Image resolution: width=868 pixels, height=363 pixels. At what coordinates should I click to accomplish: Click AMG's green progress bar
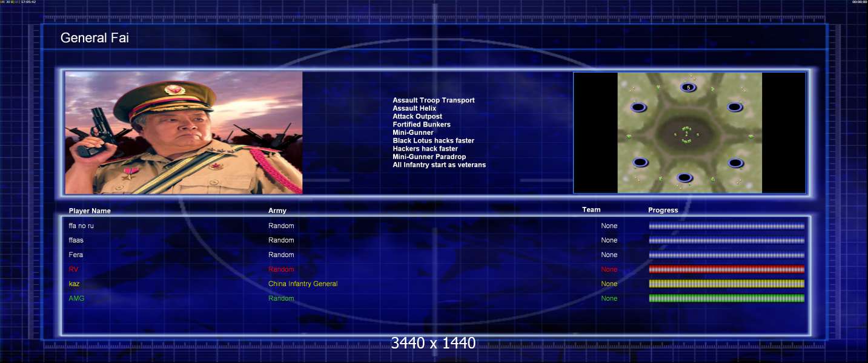727,298
